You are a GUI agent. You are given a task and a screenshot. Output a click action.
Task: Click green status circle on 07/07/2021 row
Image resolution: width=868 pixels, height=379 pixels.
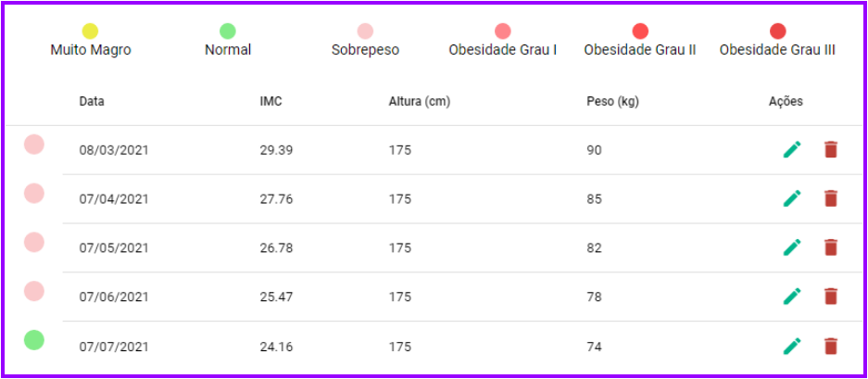33,340
